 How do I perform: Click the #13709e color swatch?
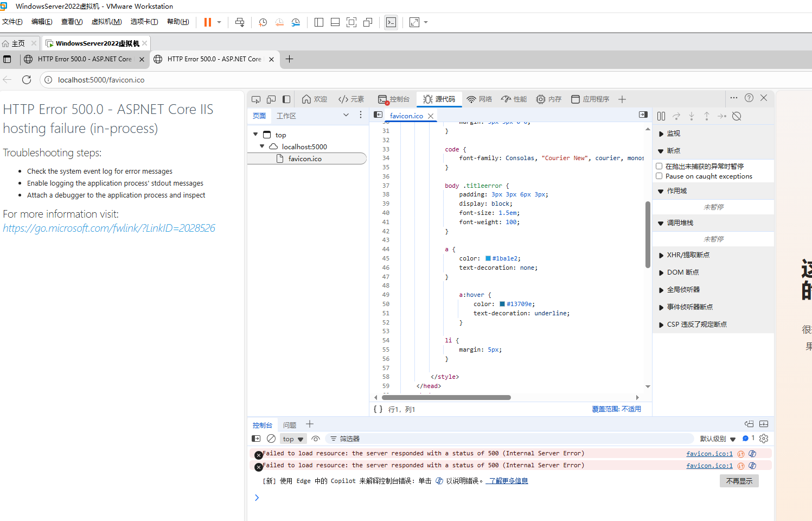(502, 304)
